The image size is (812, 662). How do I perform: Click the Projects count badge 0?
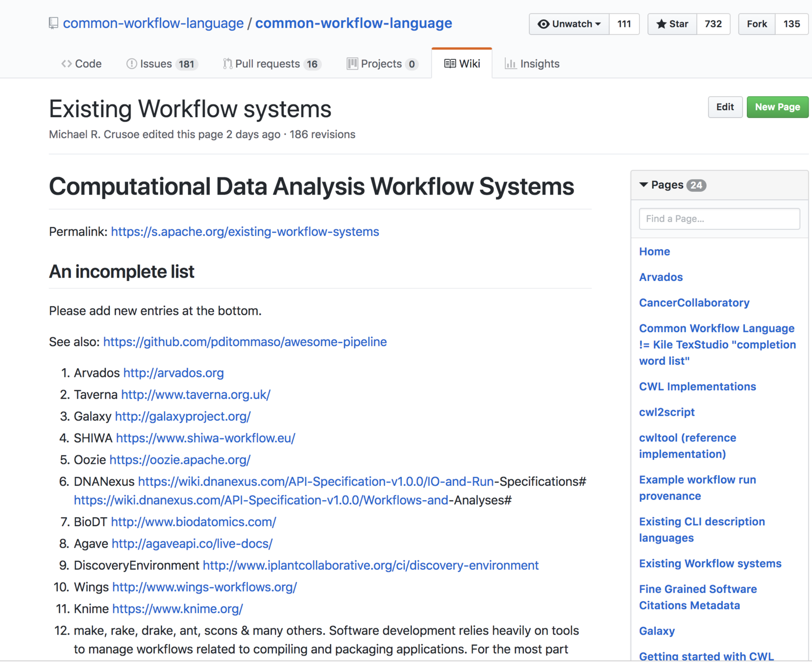[412, 64]
